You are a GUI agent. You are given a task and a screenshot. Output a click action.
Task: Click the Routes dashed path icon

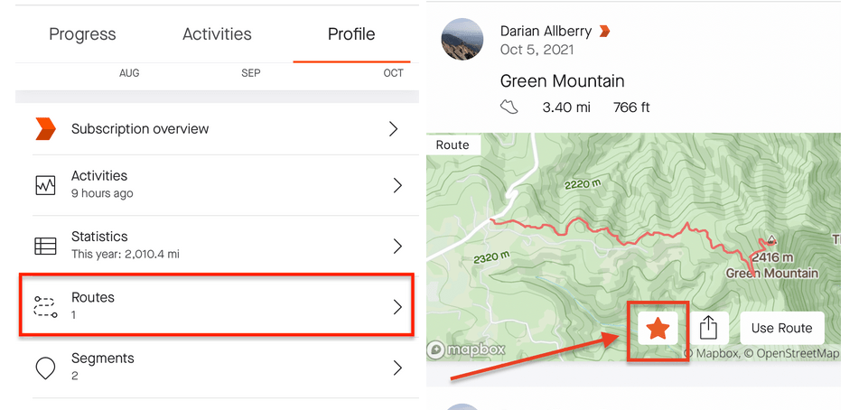[45, 307]
